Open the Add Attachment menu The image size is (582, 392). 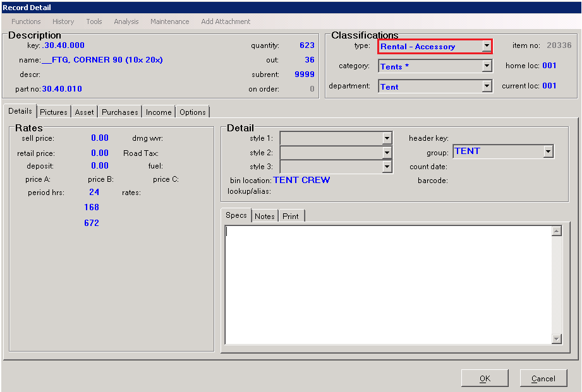pos(226,21)
